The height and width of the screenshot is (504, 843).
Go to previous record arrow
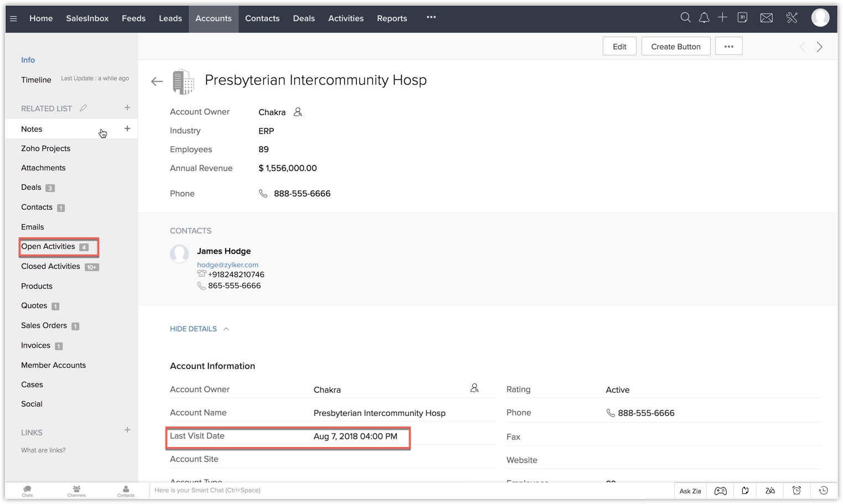coord(803,47)
